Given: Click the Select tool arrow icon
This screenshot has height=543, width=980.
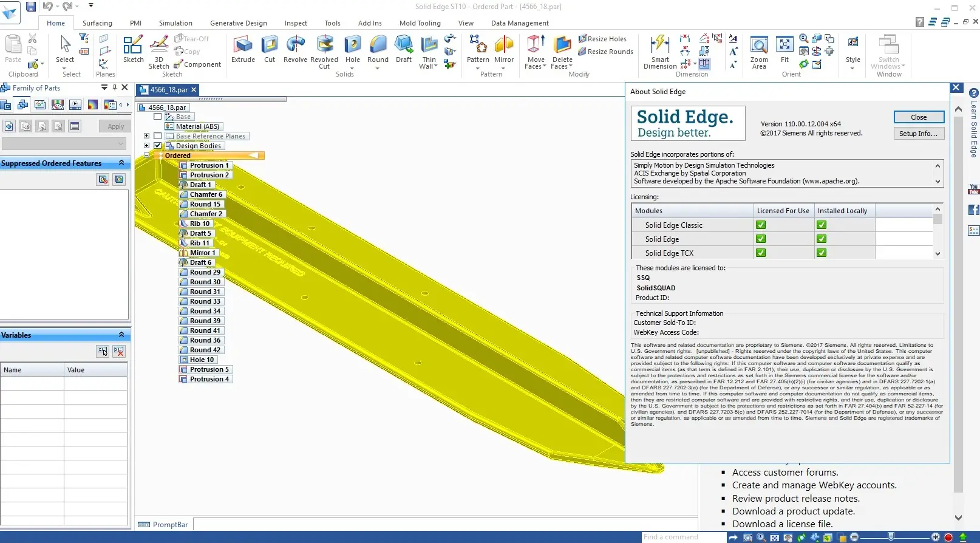Looking at the screenshot, I should [65, 44].
